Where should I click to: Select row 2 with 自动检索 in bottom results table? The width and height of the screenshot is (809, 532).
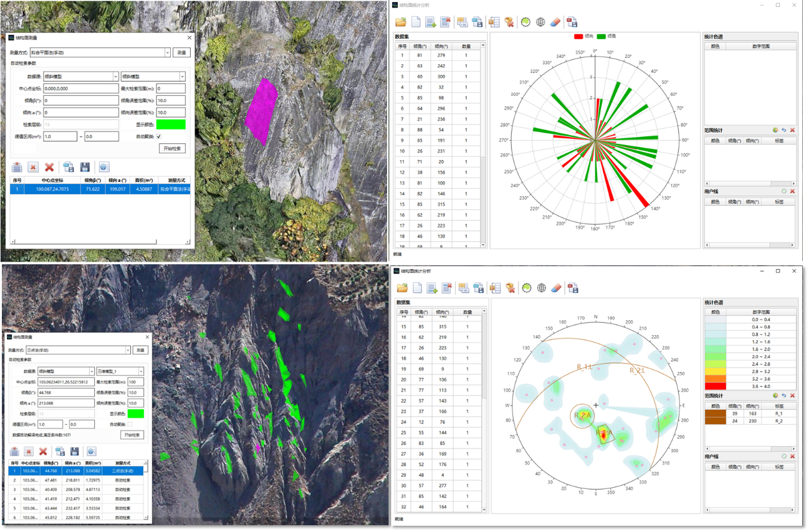75,480
